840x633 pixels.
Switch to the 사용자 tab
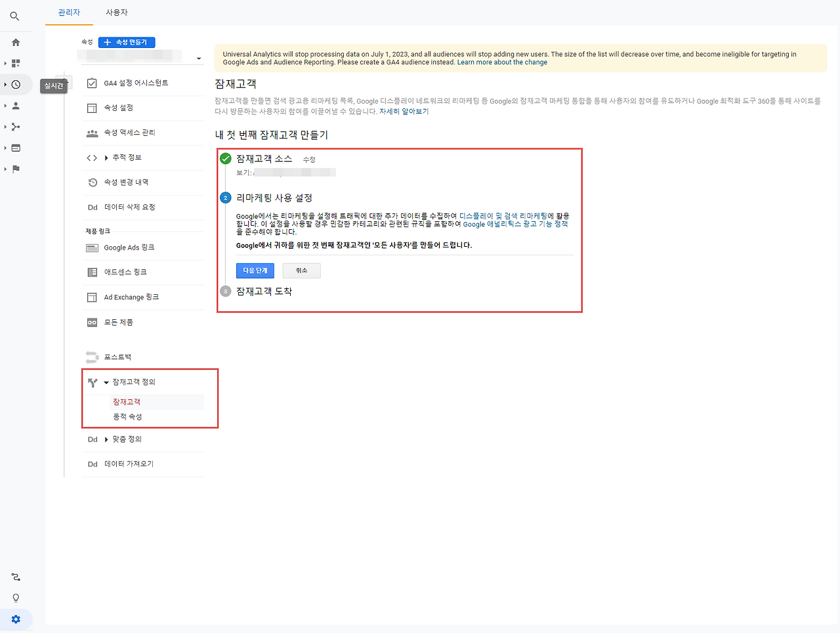point(116,12)
